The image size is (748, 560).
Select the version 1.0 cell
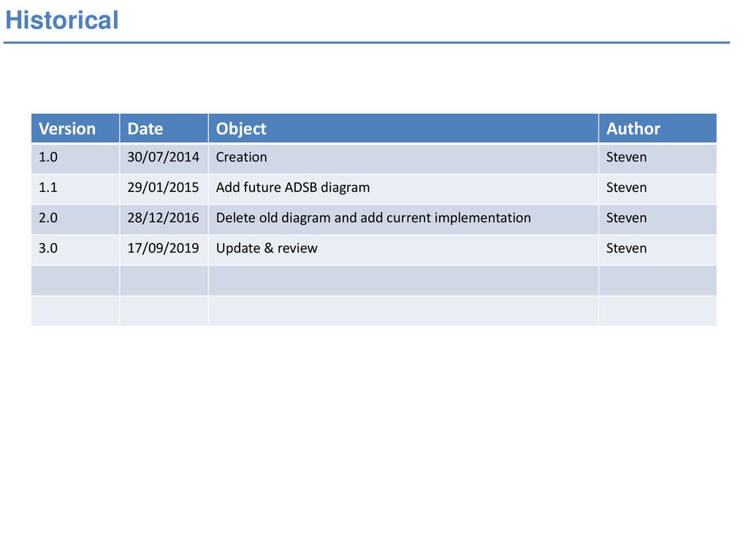pyautogui.click(x=48, y=157)
